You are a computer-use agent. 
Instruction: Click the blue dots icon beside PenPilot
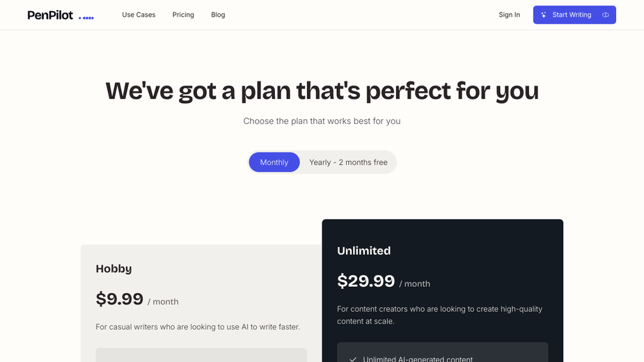pyautogui.click(x=86, y=17)
